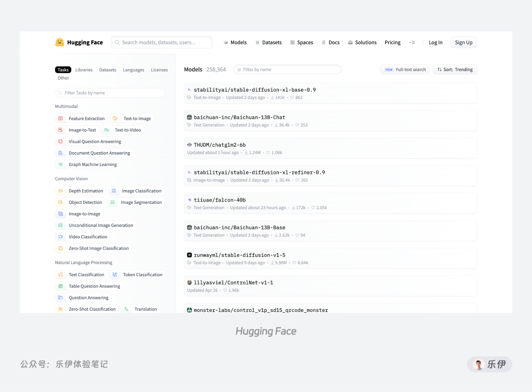
Task: Expand the navbar overflow menu
Action: [x=412, y=42]
